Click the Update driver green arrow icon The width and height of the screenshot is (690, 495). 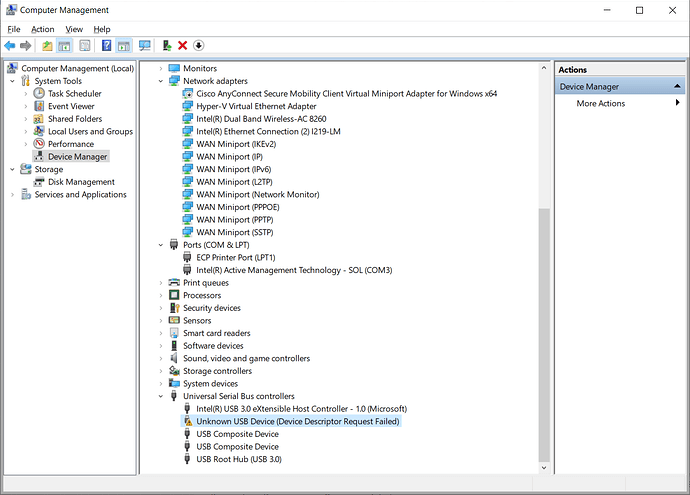(x=167, y=45)
